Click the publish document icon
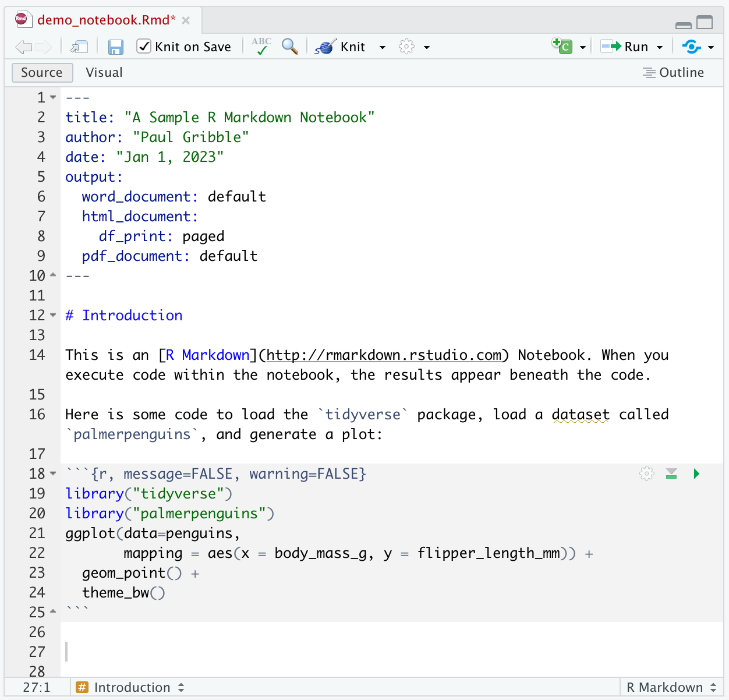 691,47
